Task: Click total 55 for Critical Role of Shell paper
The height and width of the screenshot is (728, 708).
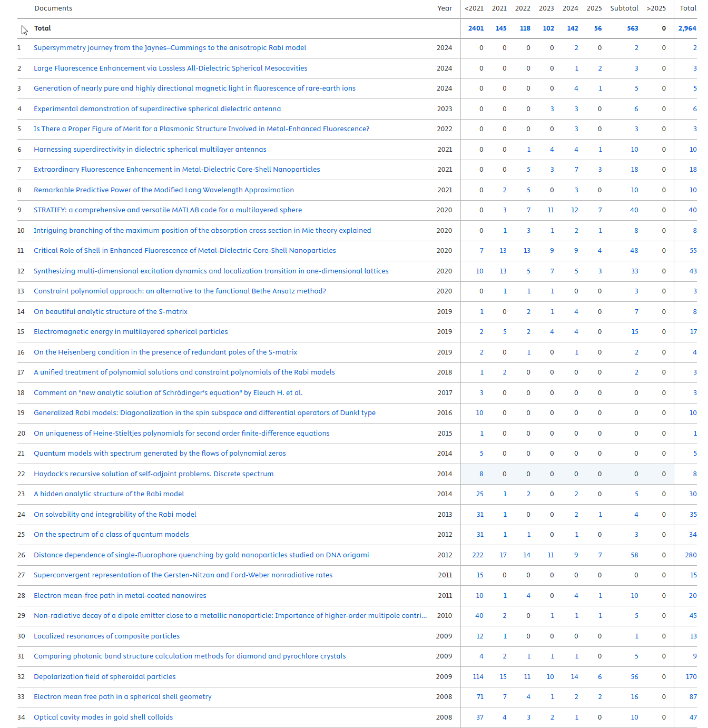Action: [693, 251]
